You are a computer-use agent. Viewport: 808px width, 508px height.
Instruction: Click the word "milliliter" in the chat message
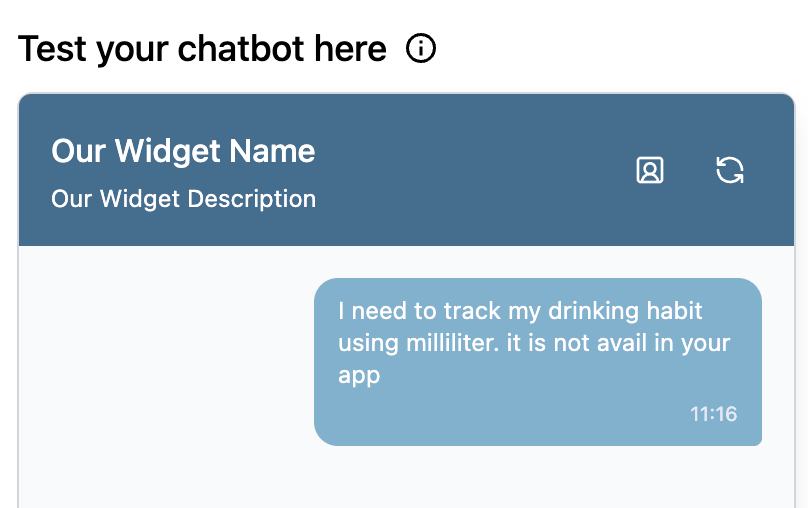click(452, 343)
